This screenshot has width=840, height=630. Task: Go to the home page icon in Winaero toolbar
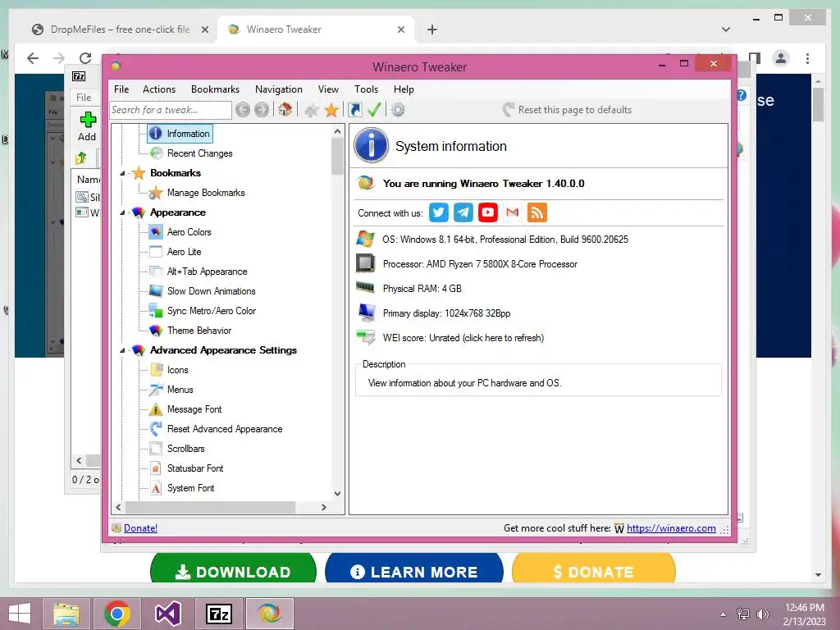[x=285, y=110]
